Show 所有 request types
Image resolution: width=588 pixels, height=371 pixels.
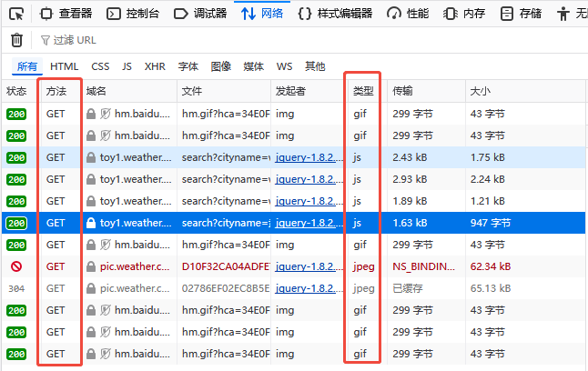click(x=27, y=66)
